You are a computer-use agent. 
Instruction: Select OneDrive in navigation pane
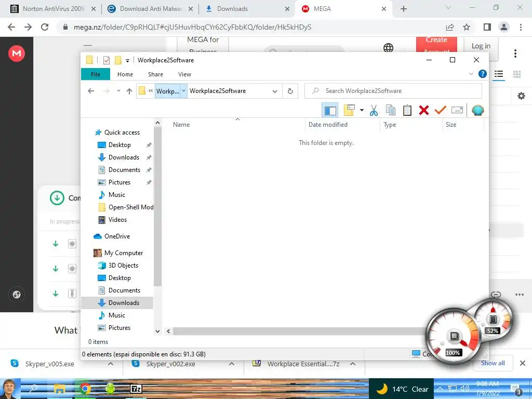(x=117, y=236)
